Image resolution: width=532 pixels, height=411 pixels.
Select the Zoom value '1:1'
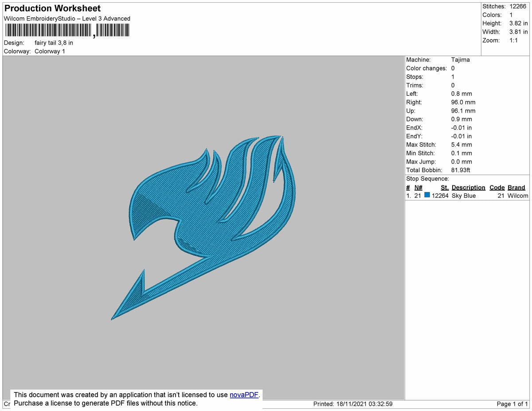point(514,40)
